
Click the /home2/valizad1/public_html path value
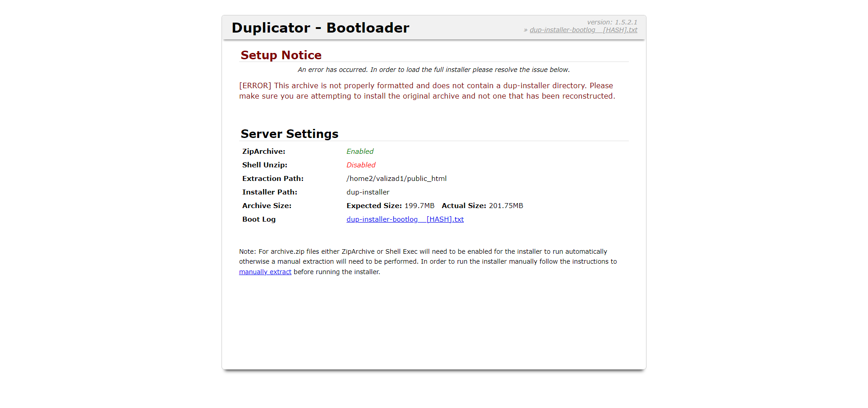point(396,179)
